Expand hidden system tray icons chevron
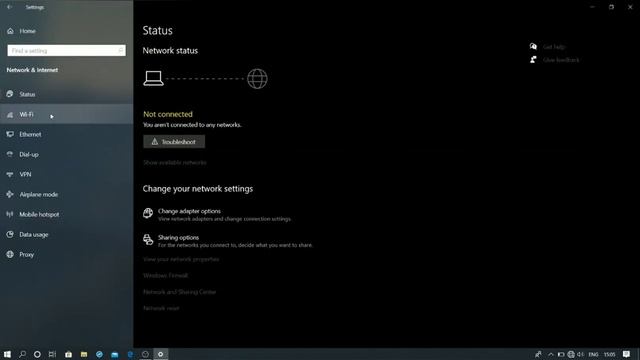The height and width of the screenshot is (360, 640). [551, 354]
